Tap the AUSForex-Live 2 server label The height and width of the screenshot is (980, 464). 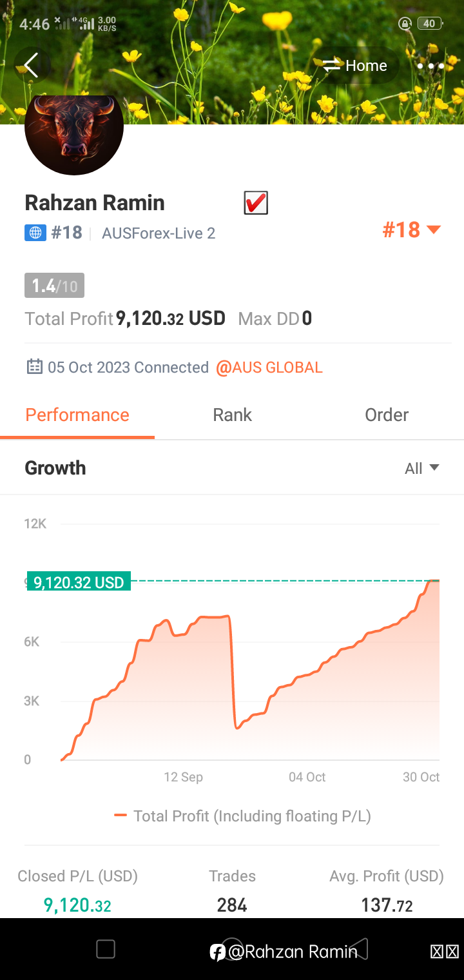(159, 233)
